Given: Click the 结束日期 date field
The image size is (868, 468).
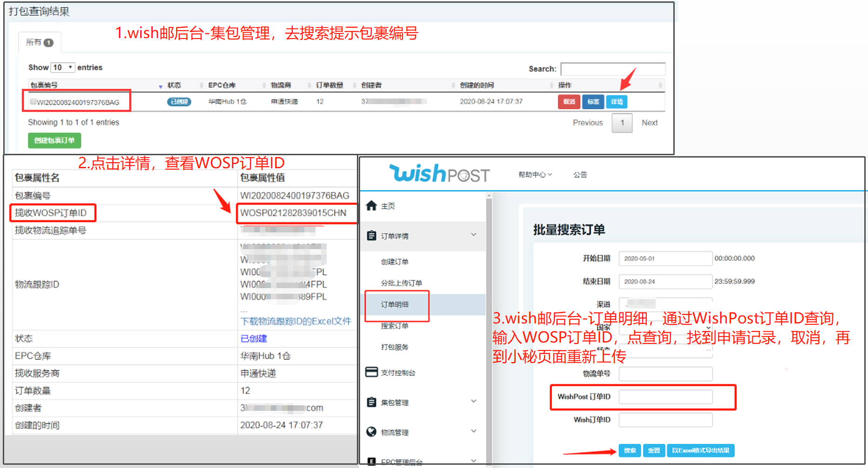Looking at the screenshot, I should [x=665, y=282].
